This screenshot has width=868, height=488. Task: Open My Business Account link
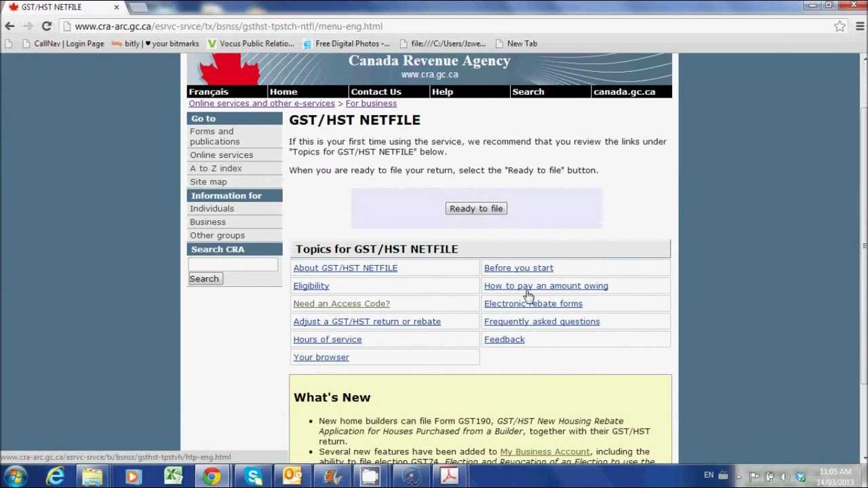545,451
